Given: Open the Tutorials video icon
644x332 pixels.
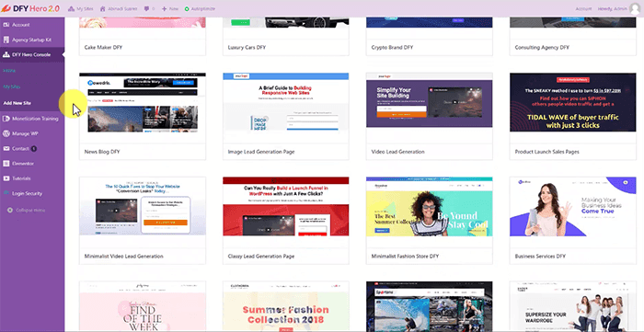Looking at the screenshot, I should [x=6, y=178].
